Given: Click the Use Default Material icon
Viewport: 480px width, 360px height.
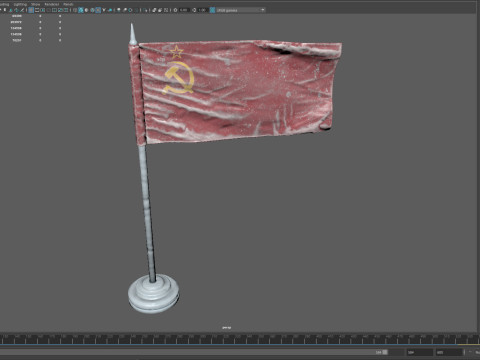Looking at the screenshot, I should [86, 10].
